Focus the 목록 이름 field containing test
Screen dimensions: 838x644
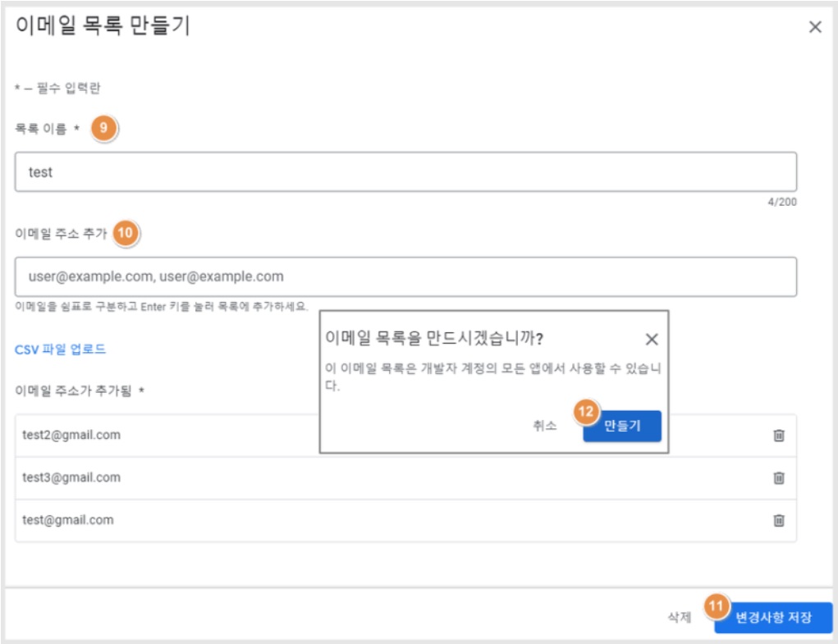(405, 172)
